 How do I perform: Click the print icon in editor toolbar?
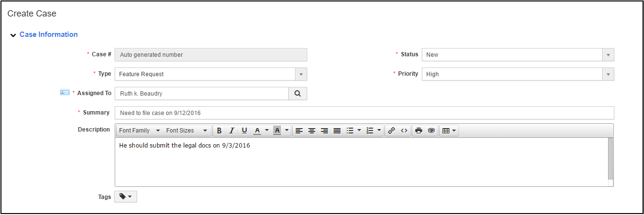click(x=418, y=131)
